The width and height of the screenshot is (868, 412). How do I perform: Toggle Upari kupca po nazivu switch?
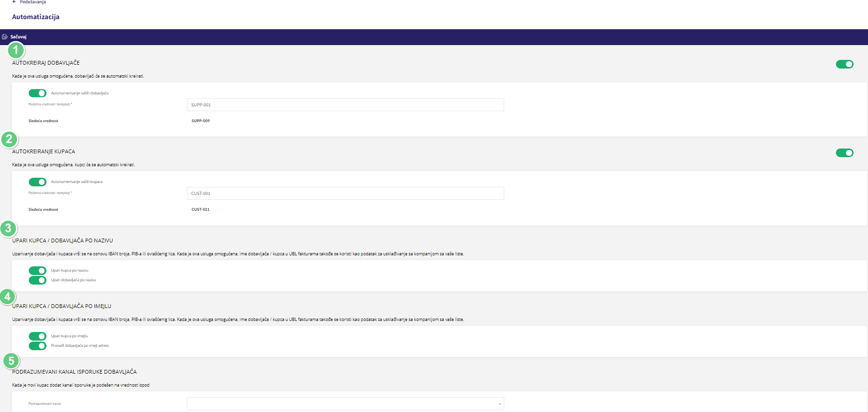(37, 270)
